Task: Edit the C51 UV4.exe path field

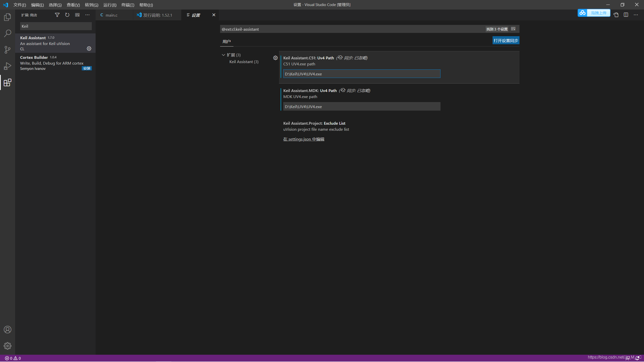Action: point(362,74)
